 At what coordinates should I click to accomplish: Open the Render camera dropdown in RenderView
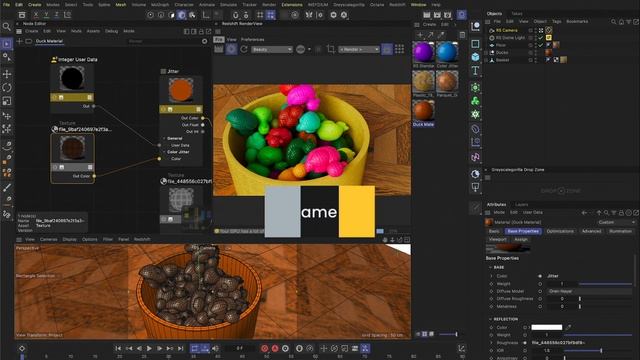click(359, 49)
